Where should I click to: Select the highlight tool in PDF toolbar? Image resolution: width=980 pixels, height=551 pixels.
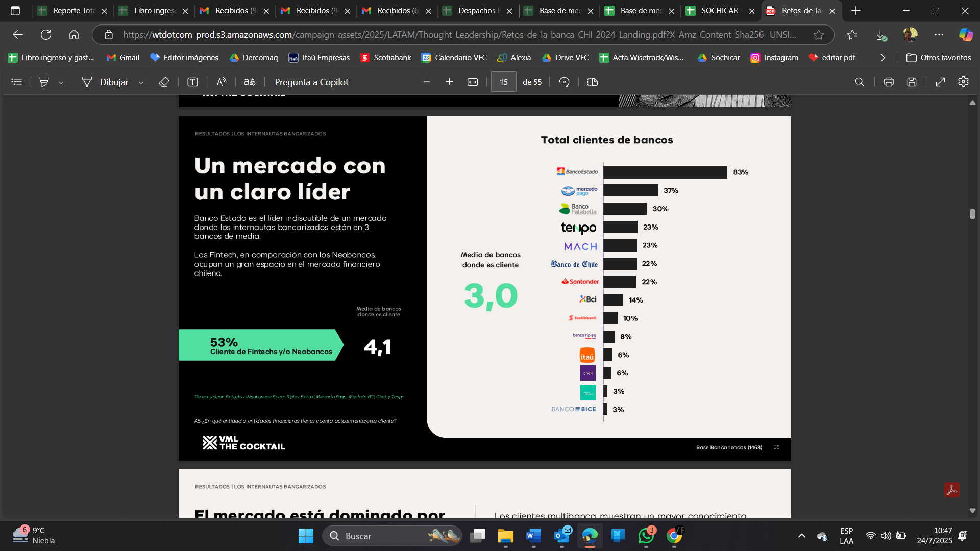click(x=44, y=82)
